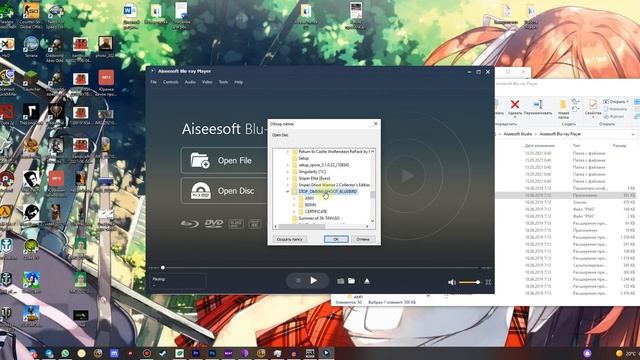Open the Открыть dropdown in Explorer ribbon

616,102
